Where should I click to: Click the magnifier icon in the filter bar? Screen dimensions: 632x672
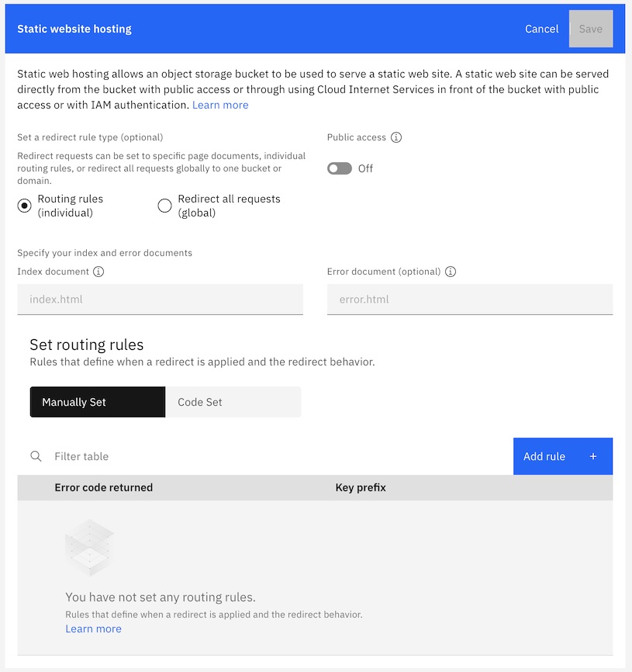36,456
